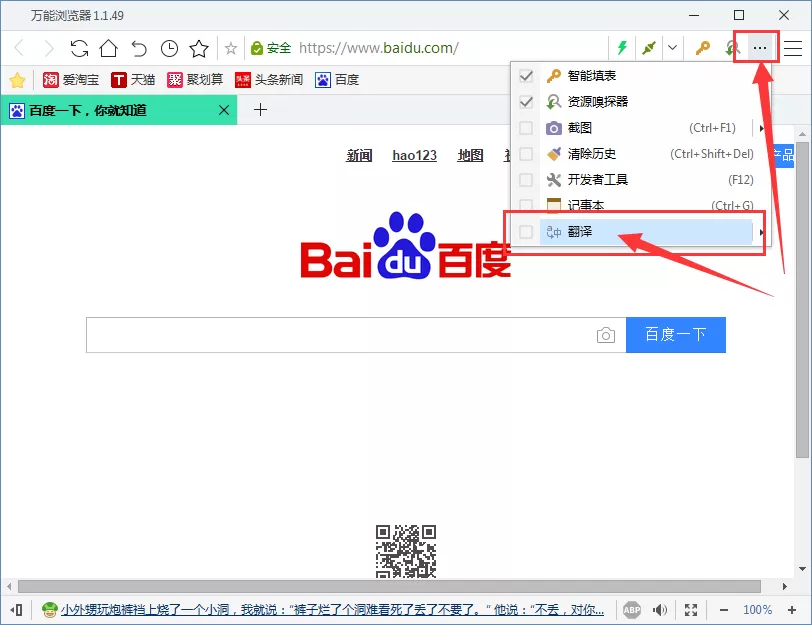
Task: Check the 清除历史 checkbox
Action: point(526,154)
